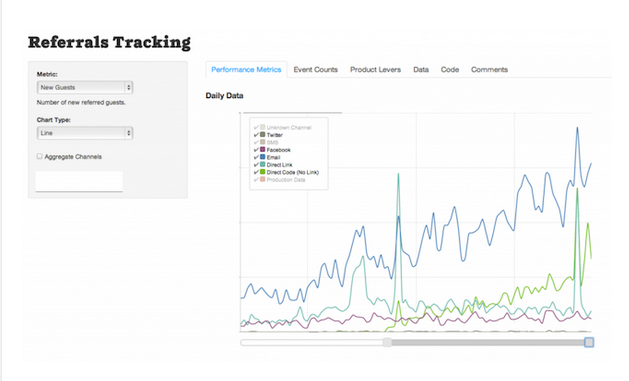629x381 pixels.
Task: Select the Performance Metrics tab
Action: pos(246,70)
